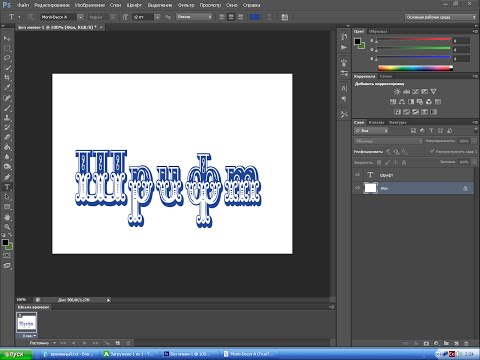Select the Crop tool
The image size is (480, 360).
pyautogui.click(x=7, y=78)
